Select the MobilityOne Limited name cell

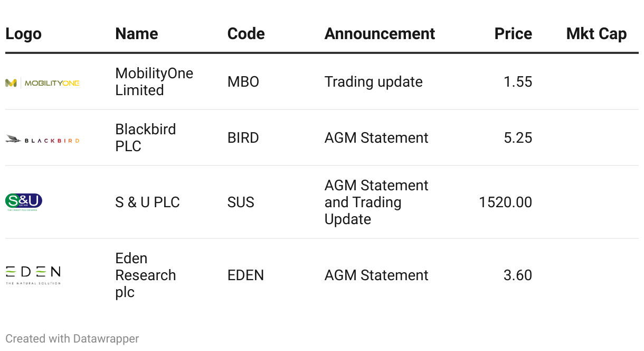(x=154, y=81)
